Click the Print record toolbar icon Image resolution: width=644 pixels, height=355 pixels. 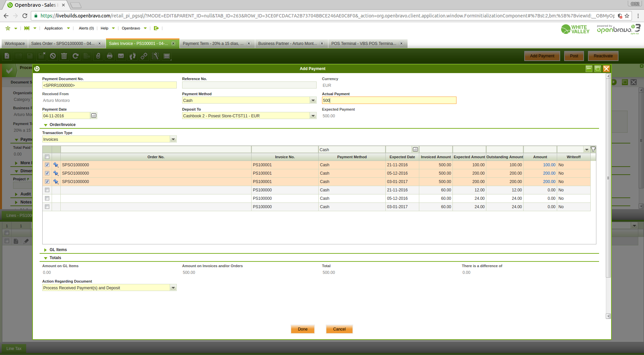point(110,56)
